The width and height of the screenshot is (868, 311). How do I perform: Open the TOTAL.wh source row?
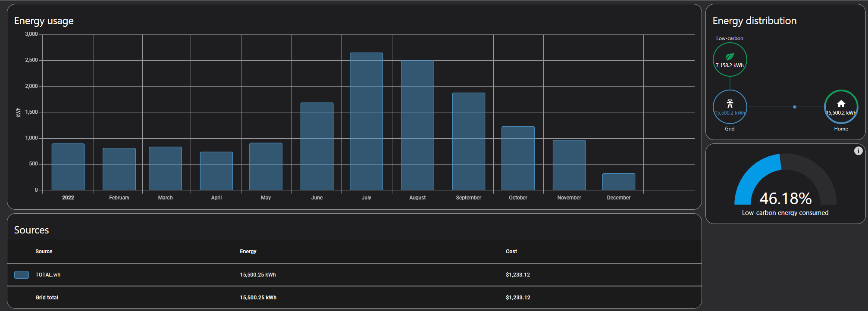click(x=48, y=275)
